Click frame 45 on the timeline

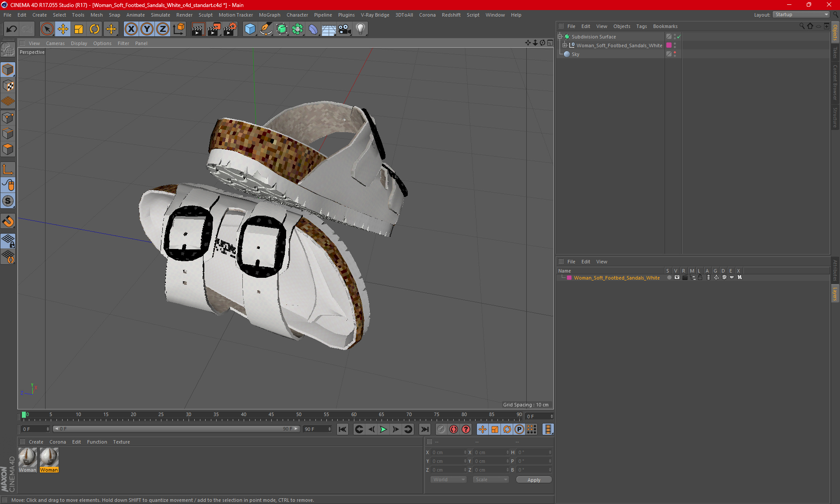[271, 415]
